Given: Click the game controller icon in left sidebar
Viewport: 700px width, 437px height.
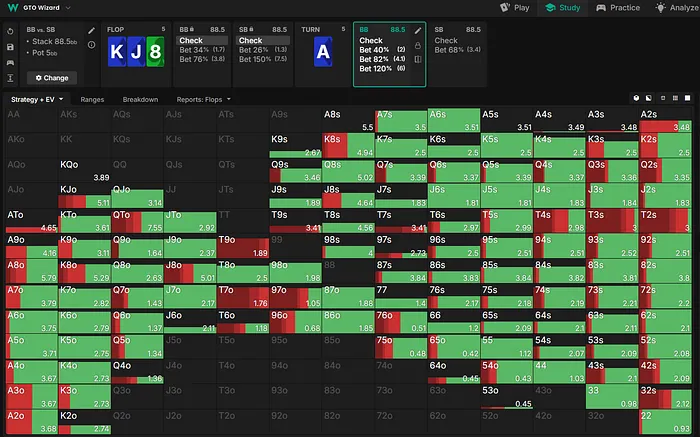Looking at the screenshot, I should tap(9, 62).
